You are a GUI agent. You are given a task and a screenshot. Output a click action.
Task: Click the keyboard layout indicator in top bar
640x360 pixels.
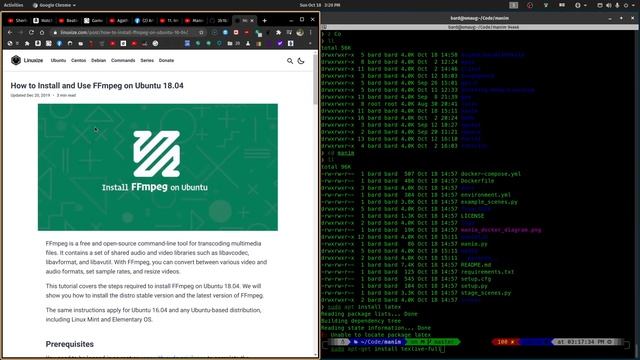click(x=513, y=5)
